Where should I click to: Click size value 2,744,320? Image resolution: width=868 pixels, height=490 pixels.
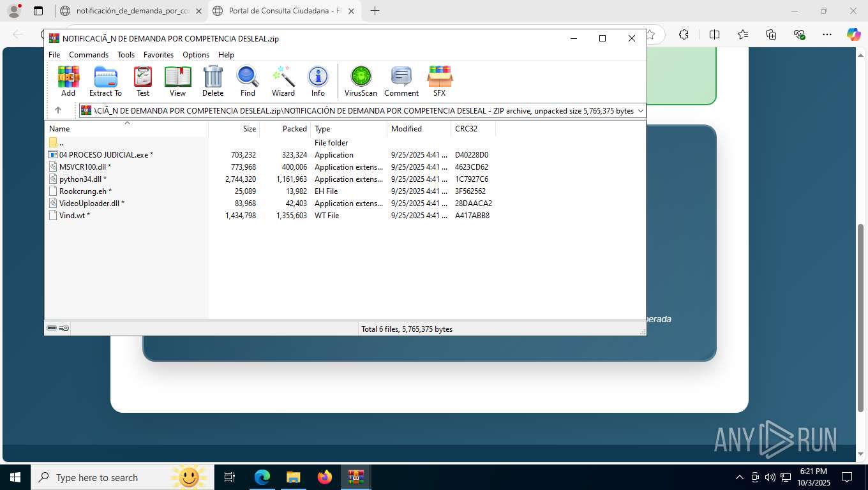[x=241, y=179]
